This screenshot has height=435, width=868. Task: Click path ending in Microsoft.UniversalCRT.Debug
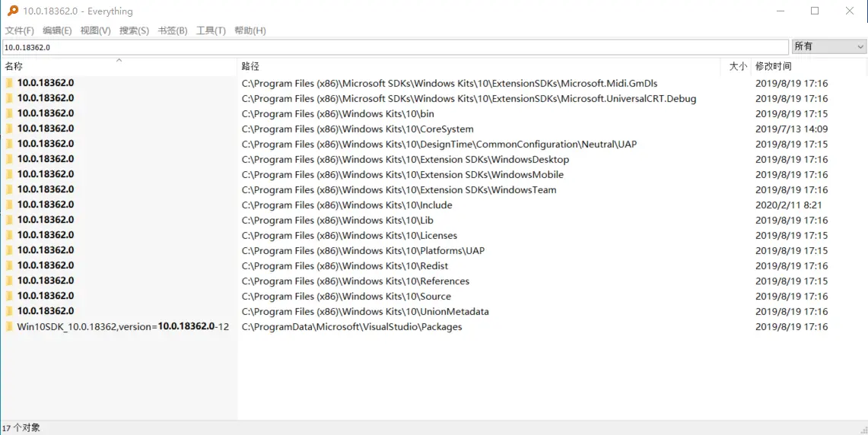click(x=469, y=99)
